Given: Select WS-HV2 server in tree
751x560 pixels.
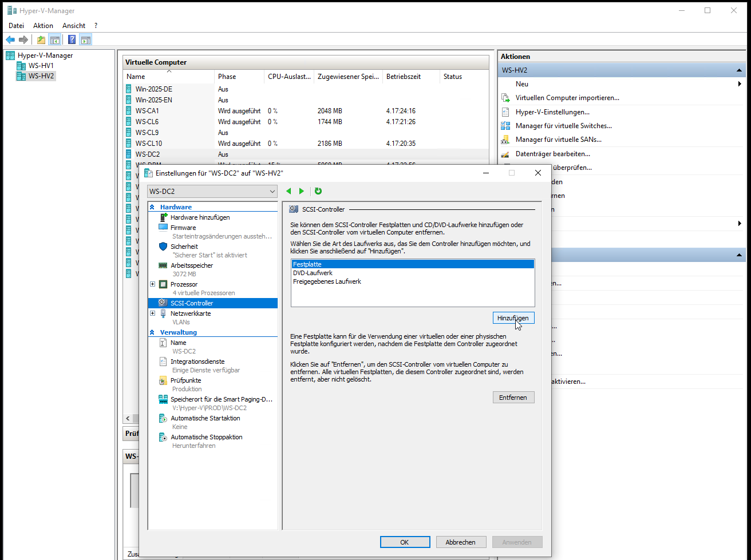Looking at the screenshot, I should tap(41, 76).
